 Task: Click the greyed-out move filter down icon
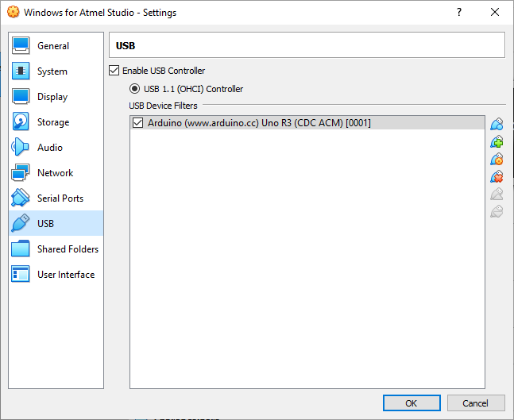[497, 211]
